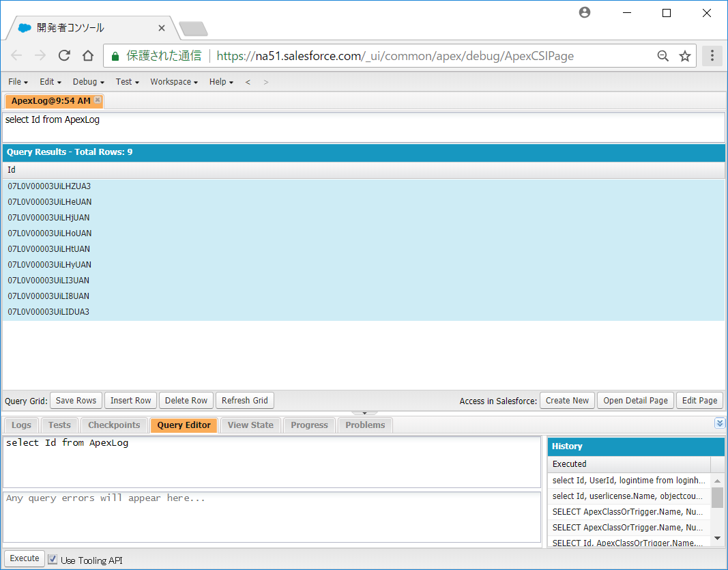Sort results by the Id column header
This screenshot has height=570, width=728.
[x=364, y=170]
